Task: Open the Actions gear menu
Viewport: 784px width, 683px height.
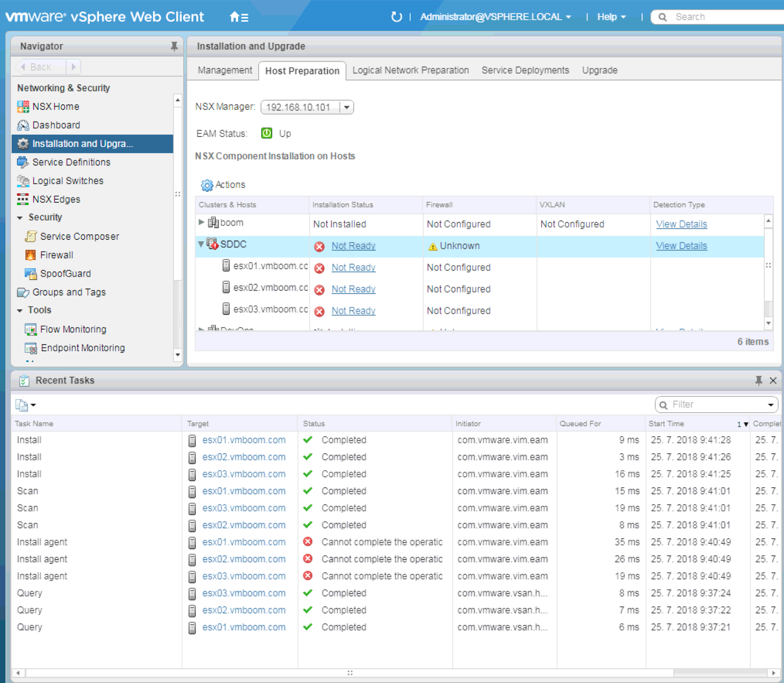Action: point(223,185)
